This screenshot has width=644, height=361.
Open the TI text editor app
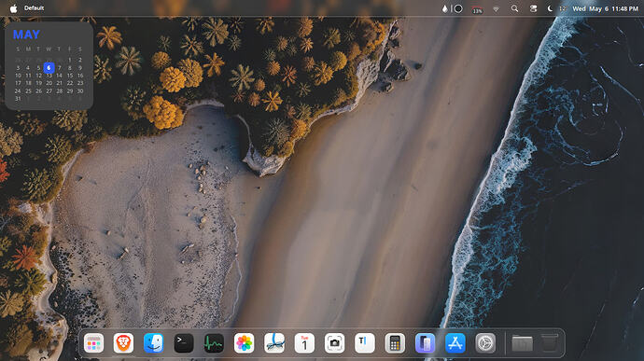365,343
